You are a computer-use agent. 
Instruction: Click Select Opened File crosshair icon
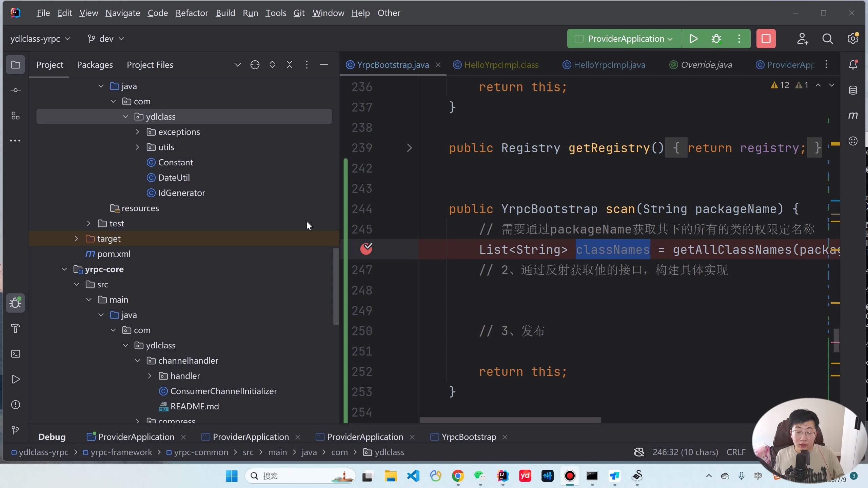(255, 65)
